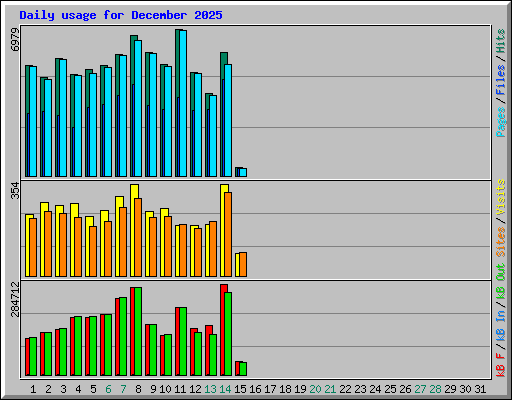The width and height of the screenshot is (512, 400).
Task: Click the orange Sites bar for day 8
Action: 138,237
